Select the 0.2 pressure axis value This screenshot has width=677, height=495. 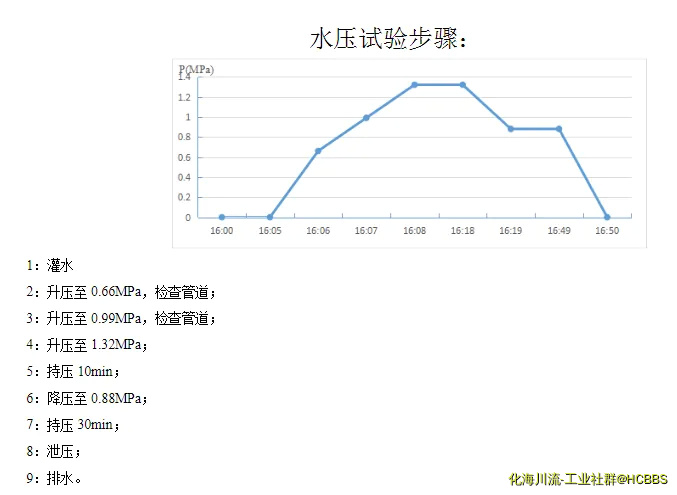(x=184, y=197)
